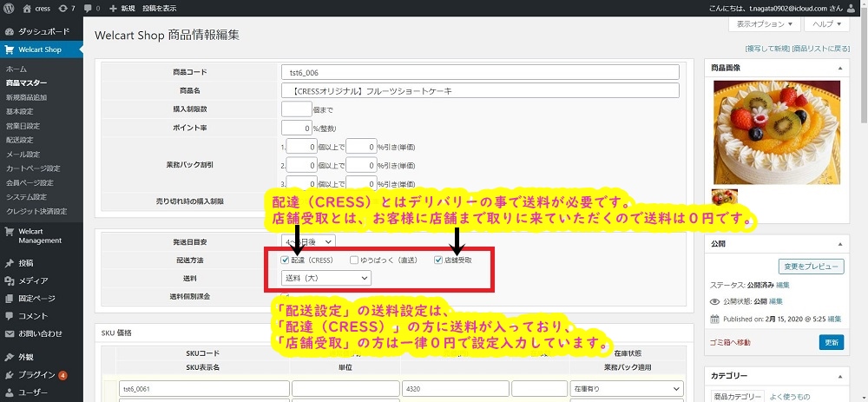Click the 商品コード field tst6_006
This screenshot has width=868, height=402.
(x=480, y=73)
